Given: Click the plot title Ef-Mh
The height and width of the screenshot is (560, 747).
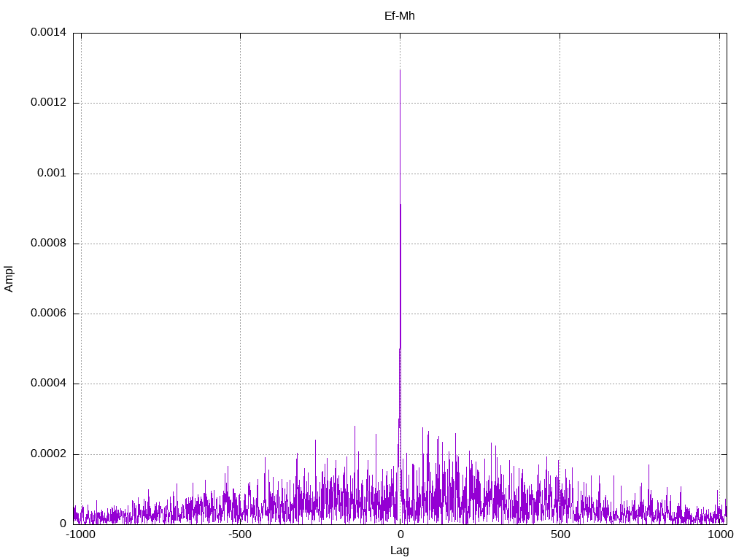Looking at the screenshot, I should coord(399,16).
